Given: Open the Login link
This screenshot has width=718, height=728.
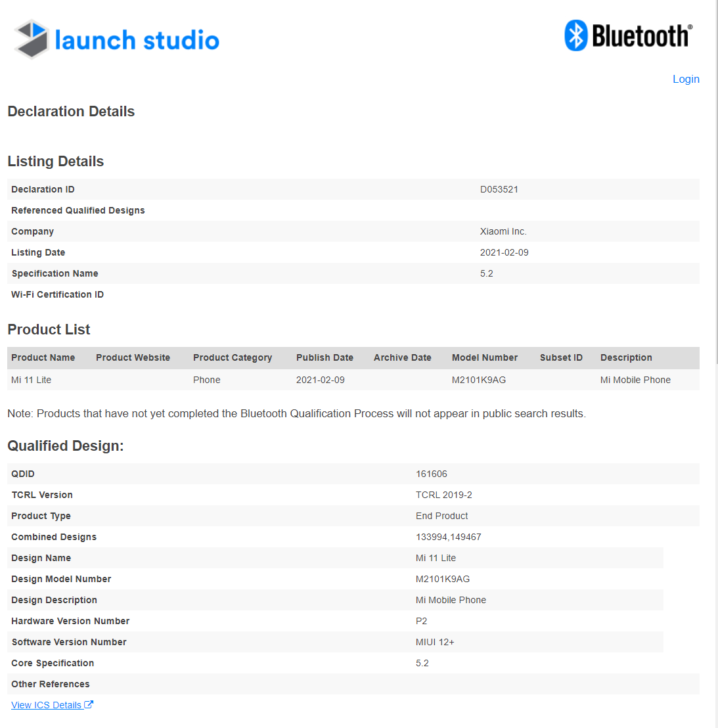Looking at the screenshot, I should pos(686,79).
